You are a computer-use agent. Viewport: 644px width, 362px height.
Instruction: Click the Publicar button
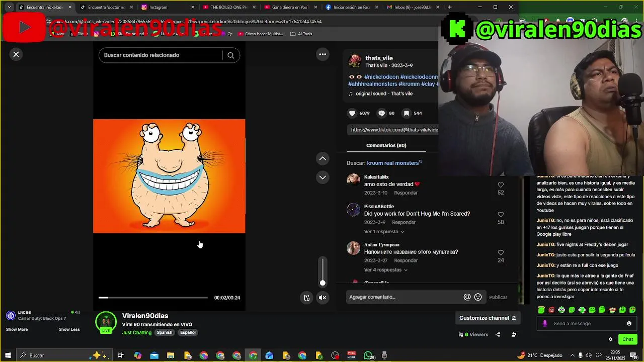click(498, 297)
